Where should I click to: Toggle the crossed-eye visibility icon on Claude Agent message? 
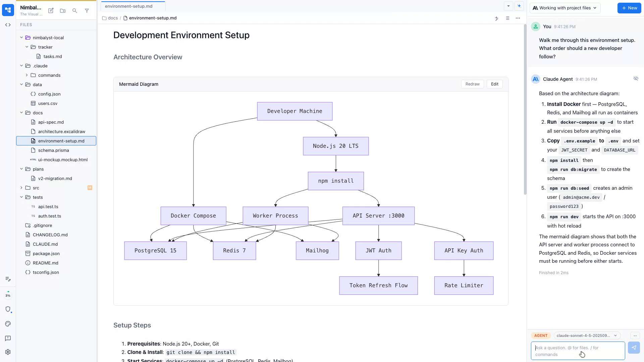pyautogui.click(x=636, y=78)
